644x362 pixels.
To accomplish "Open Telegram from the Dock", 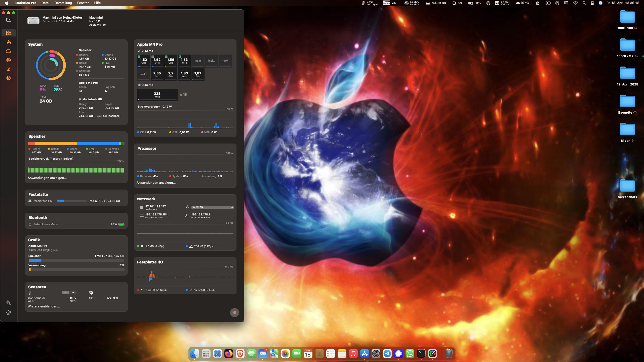I will coord(387,354).
